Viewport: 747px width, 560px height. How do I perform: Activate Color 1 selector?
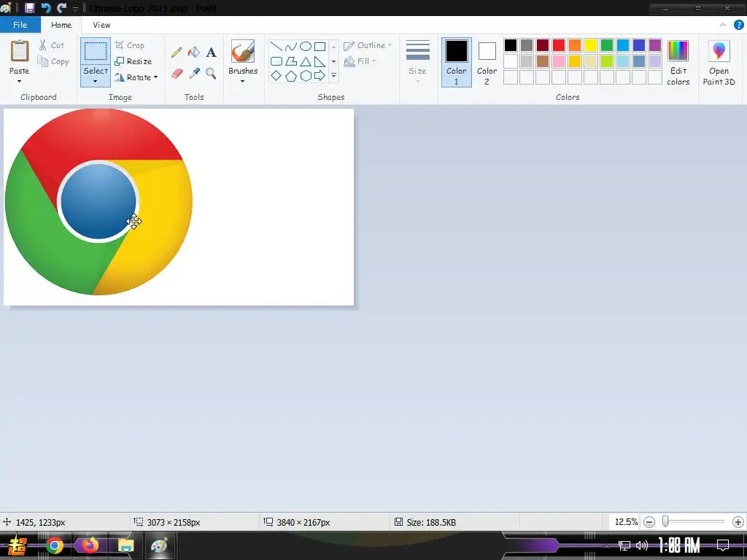pyautogui.click(x=456, y=63)
